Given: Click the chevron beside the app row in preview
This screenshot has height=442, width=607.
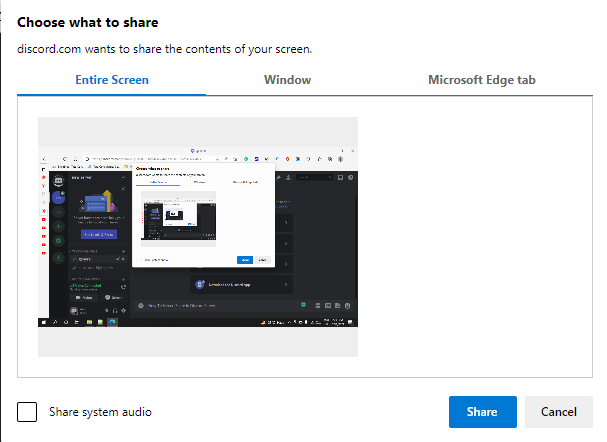Looking at the screenshot, I should (286, 284).
